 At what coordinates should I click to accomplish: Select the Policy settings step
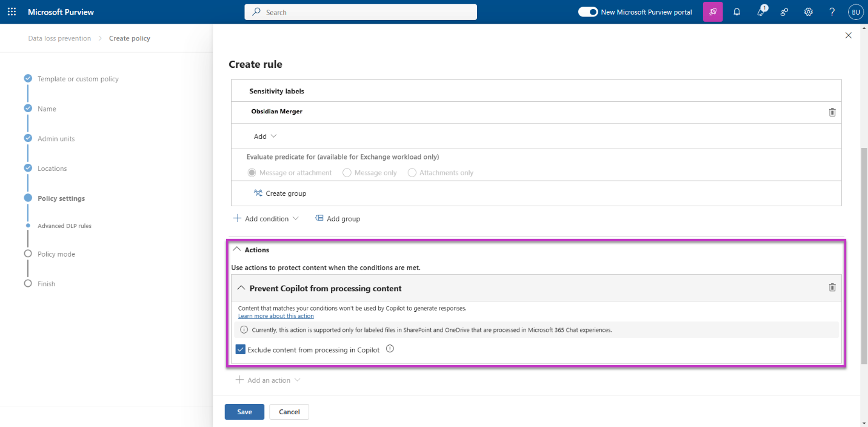pos(61,198)
